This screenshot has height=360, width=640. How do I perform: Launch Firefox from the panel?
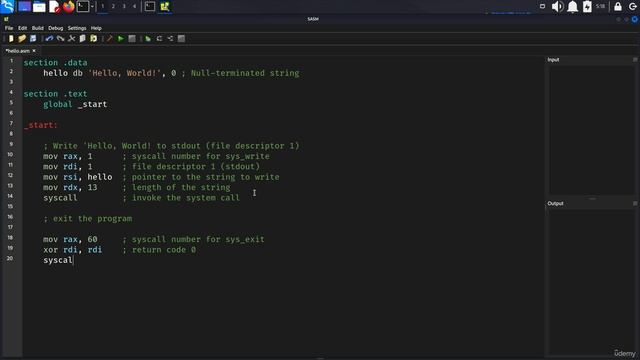click(x=69, y=6)
